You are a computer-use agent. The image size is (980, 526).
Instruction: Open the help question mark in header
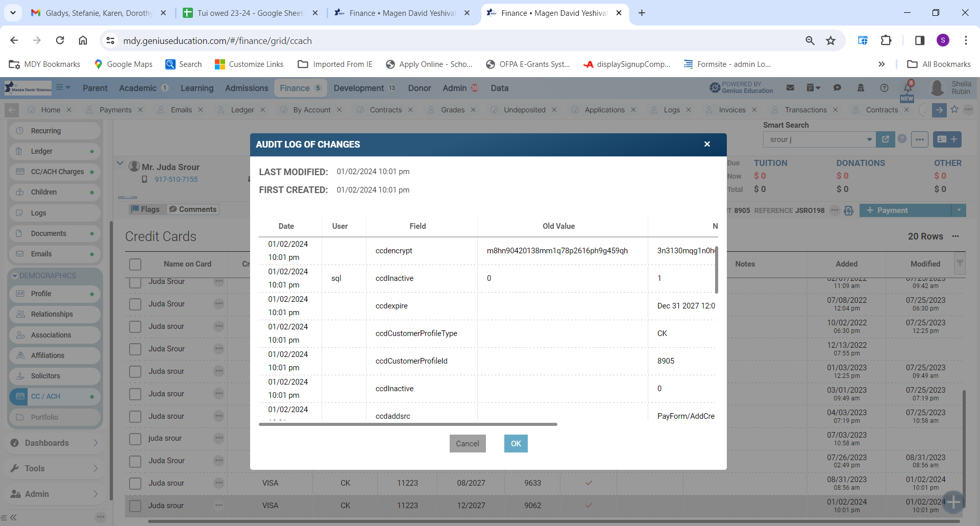pyautogui.click(x=884, y=88)
